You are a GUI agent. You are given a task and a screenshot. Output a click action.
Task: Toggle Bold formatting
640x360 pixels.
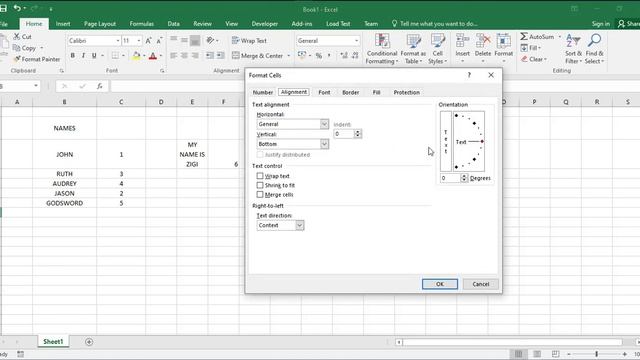[73, 56]
